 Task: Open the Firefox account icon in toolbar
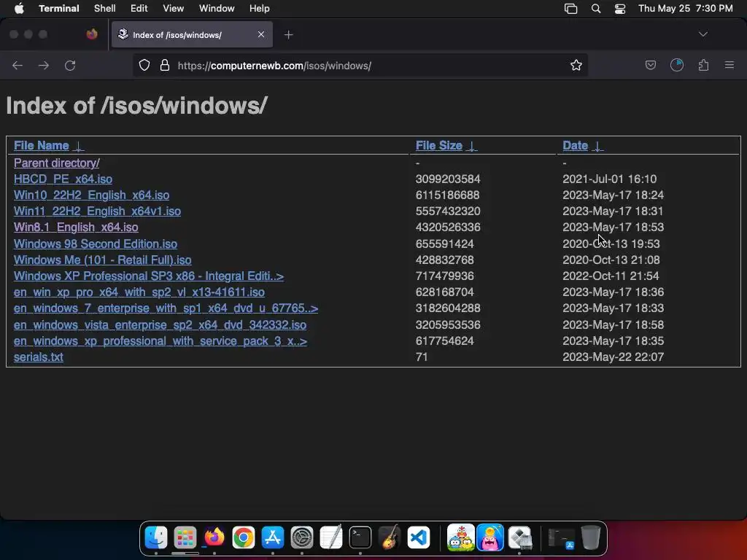676,65
